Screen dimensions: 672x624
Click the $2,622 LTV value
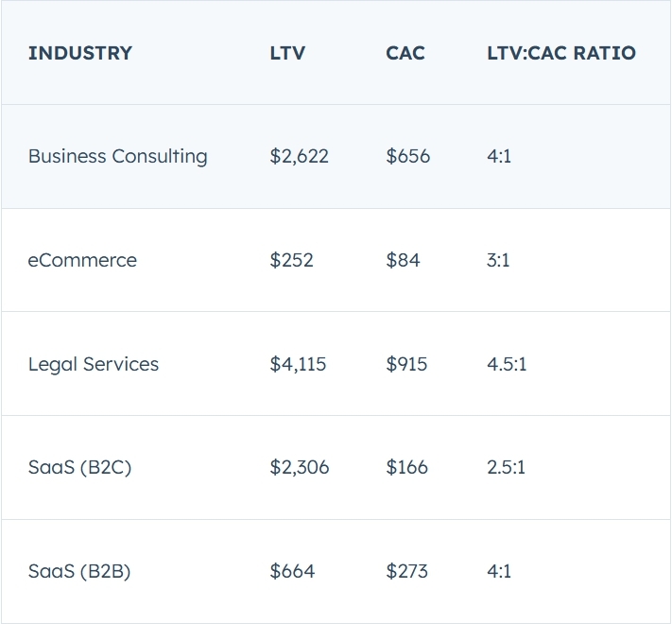299,156
